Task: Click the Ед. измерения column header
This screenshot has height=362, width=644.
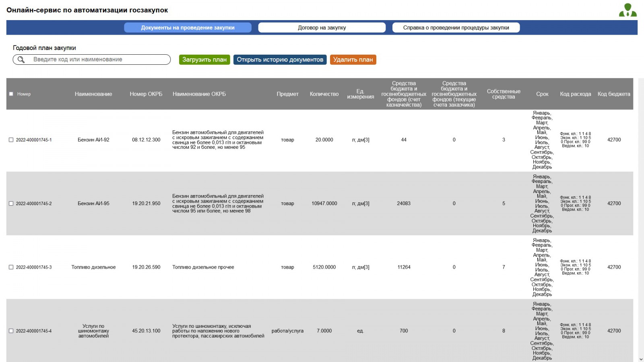Action: point(360,94)
